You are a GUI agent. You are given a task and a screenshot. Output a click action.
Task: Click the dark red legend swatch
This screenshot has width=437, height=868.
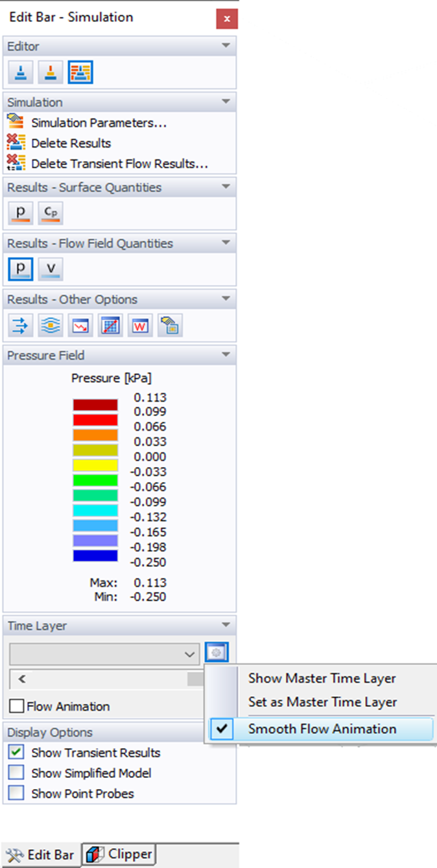pyautogui.click(x=95, y=405)
